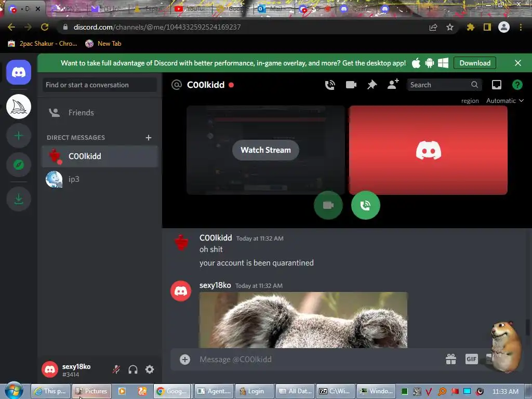The width and height of the screenshot is (532, 399).
Task: Click C00lkidd username in chat message
Action: [x=216, y=238]
